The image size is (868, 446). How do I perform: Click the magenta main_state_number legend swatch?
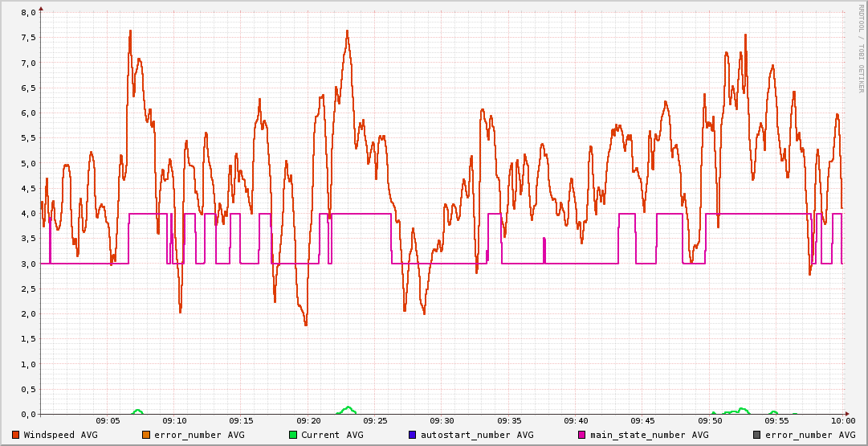click(x=583, y=435)
